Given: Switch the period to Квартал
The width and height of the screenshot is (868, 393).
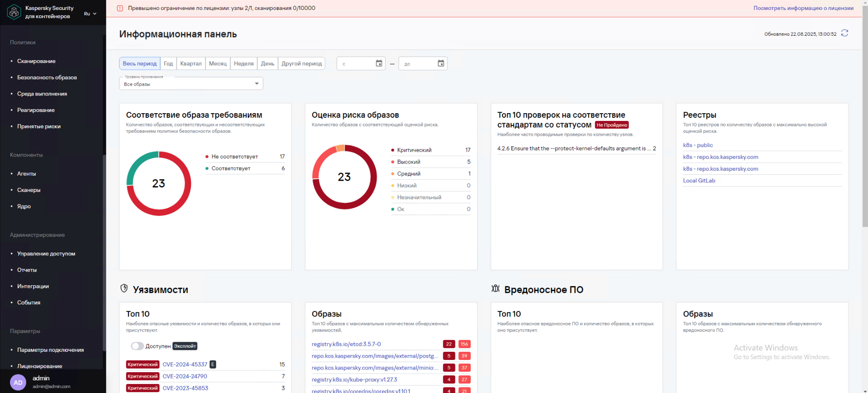Looking at the screenshot, I should (191, 63).
